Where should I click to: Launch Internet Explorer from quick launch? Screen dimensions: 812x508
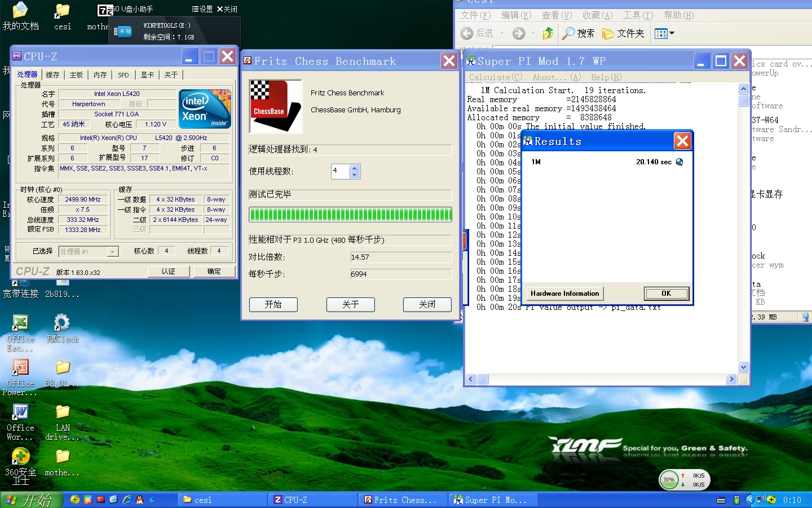tap(127, 500)
